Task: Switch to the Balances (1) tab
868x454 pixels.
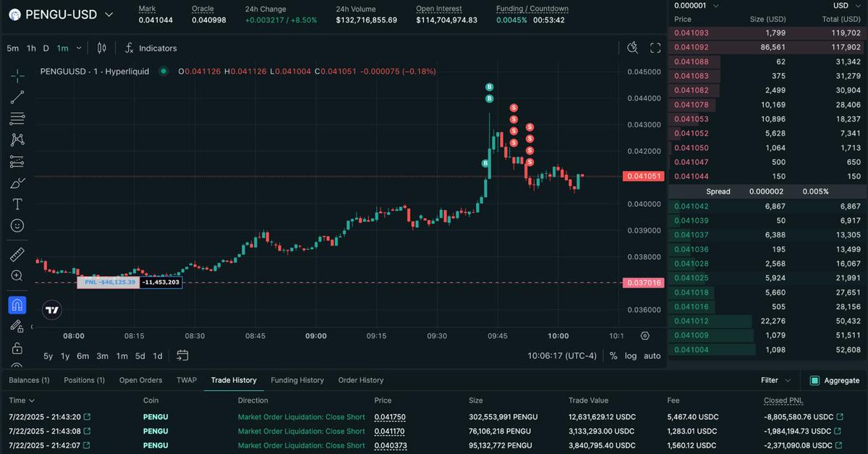Action: 29,380
